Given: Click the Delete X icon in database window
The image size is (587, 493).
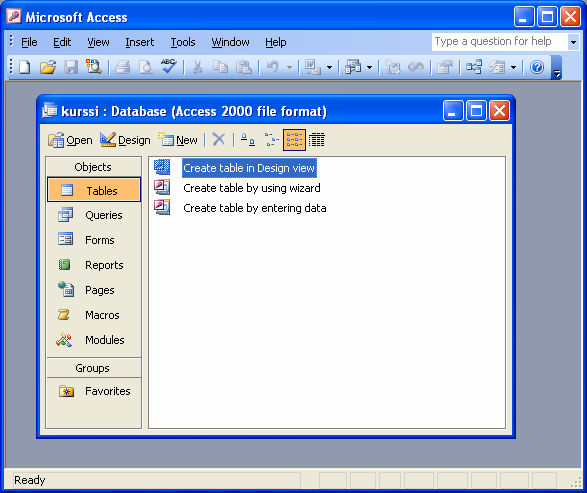Looking at the screenshot, I should pos(219,140).
